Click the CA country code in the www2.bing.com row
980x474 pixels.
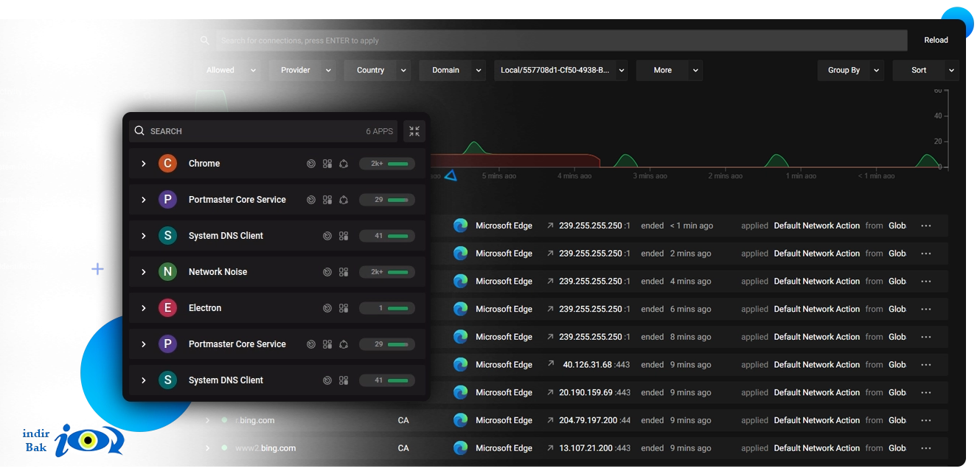[403, 448]
